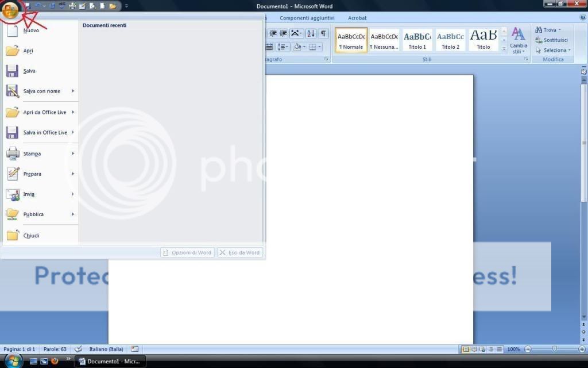Click Asian layout text direction icon
588x368 pixels.
point(296,33)
